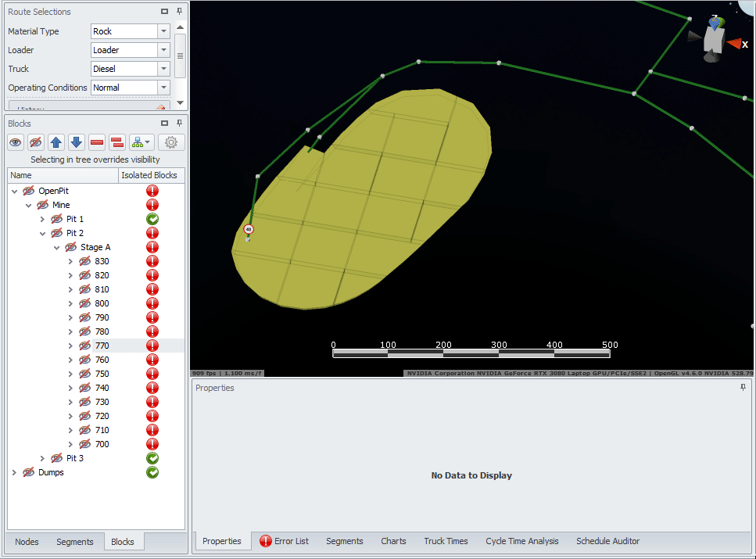Image resolution: width=756 pixels, height=559 pixels.
Task: Open the hierarchy tree dropdown in Blocks toolbar
Action: (142, 142)
